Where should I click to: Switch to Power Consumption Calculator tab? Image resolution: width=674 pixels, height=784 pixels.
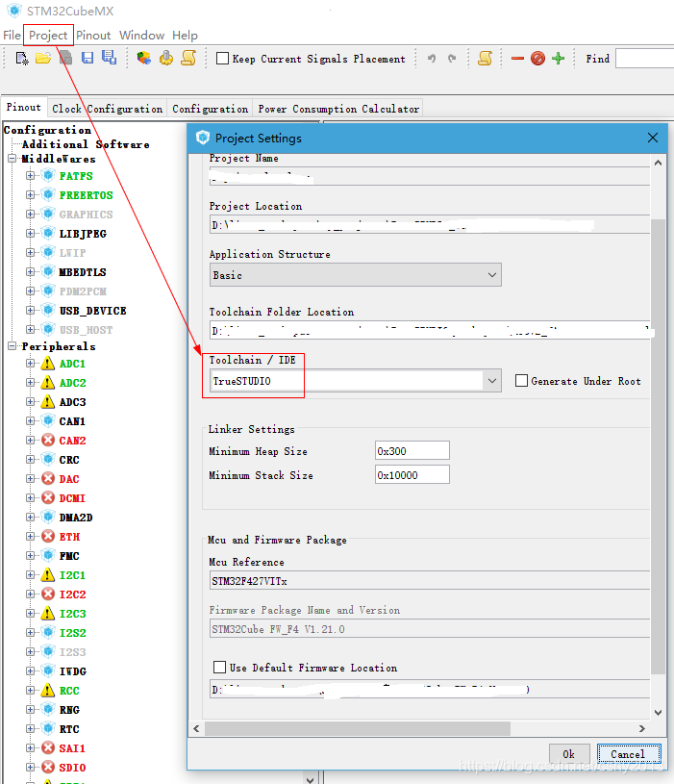338,109
